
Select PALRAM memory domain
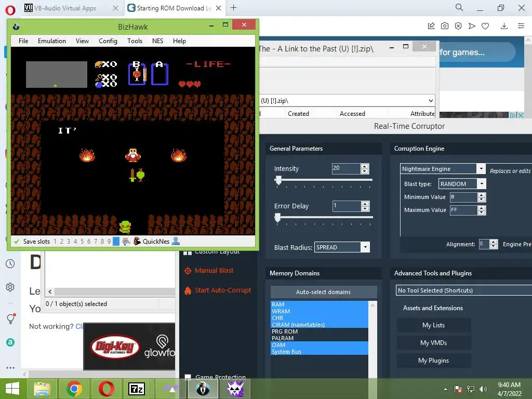[320, 338]
